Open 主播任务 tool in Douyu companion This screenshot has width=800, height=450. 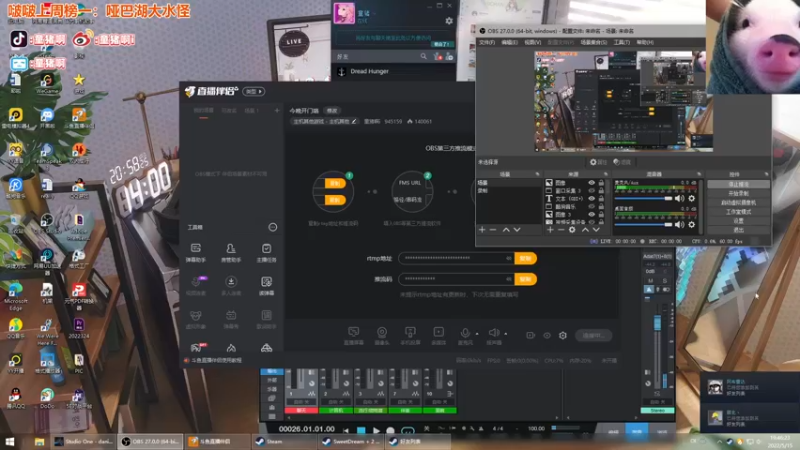click(266, 253)
